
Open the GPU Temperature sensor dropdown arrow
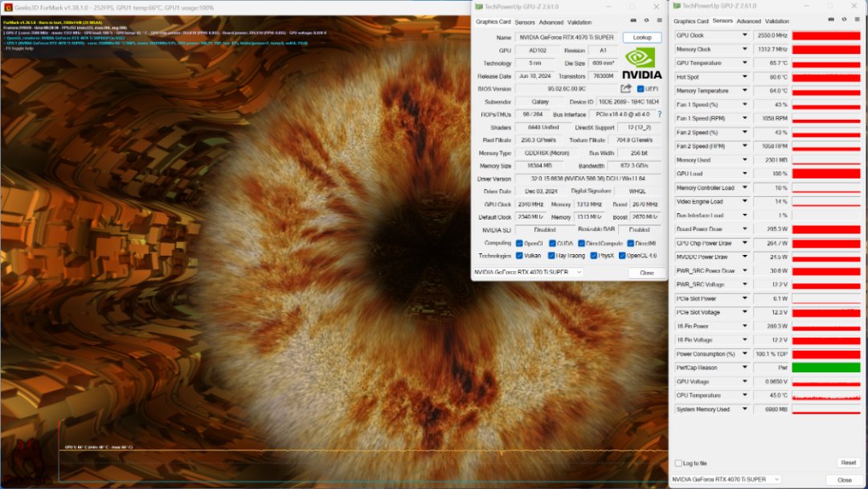tap(744, 63)
